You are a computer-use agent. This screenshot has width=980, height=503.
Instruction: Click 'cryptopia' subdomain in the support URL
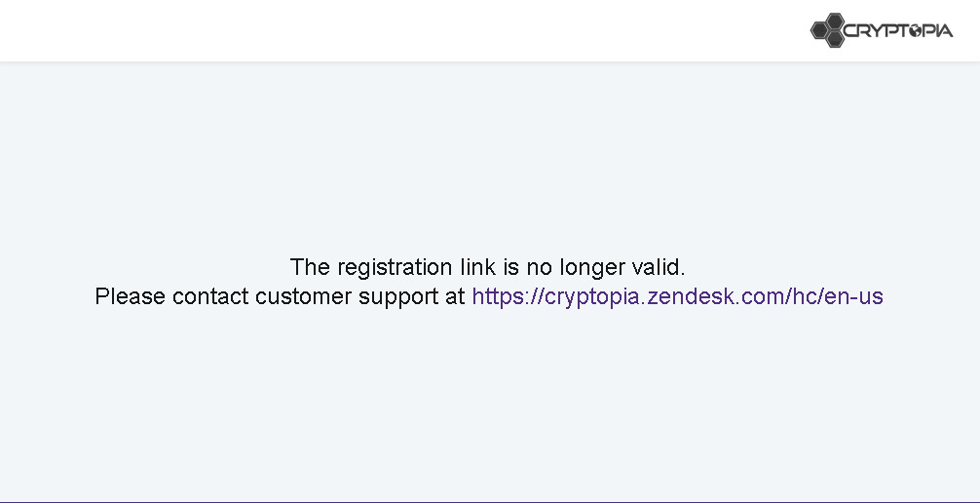(x=593, y=297)
